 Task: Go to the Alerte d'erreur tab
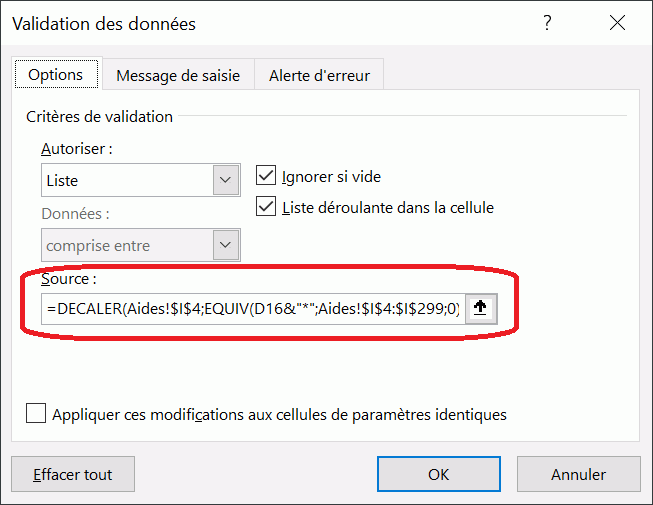319,75
